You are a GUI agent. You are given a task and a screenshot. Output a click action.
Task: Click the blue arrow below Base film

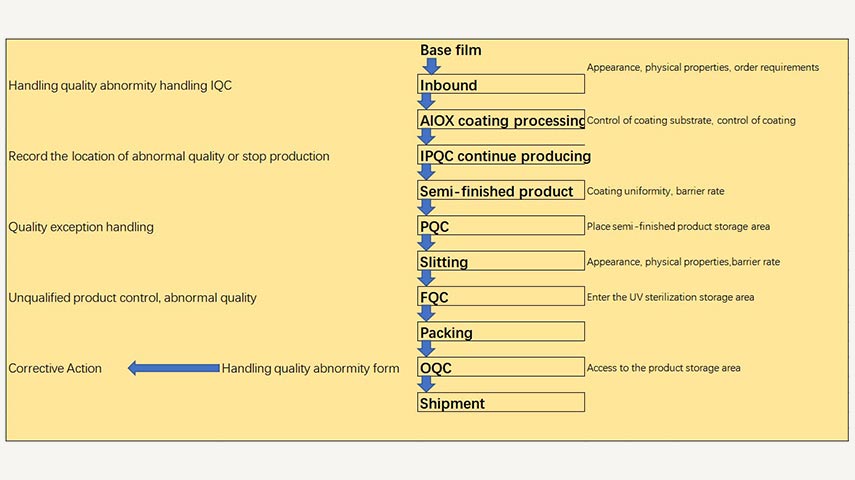431,66
